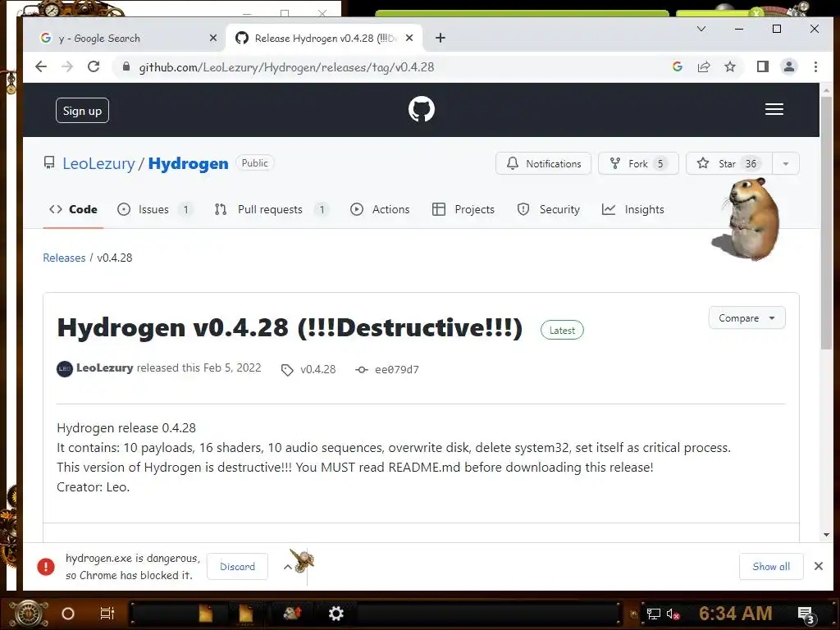Close the Google Search tab
This screenshot has width=840, height=630.
[x=213, y=38]
